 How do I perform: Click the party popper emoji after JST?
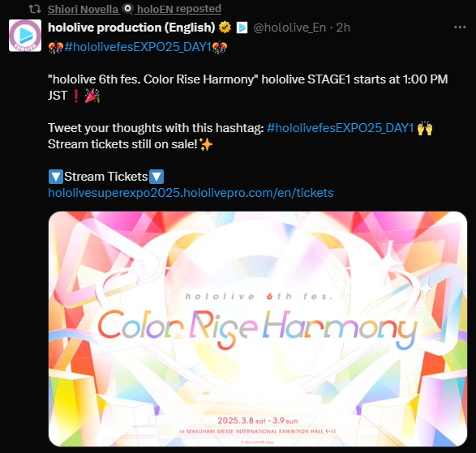(x=92, y=96)
